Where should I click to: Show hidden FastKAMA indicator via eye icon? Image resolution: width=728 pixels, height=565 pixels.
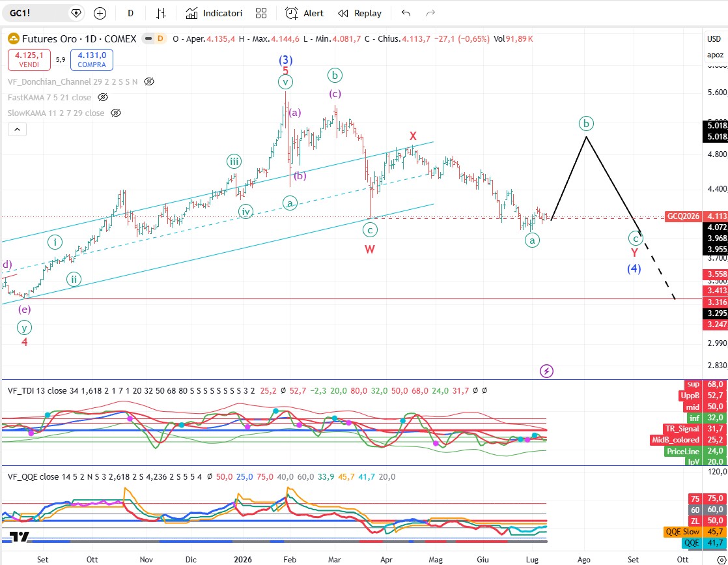pos(103,98)
